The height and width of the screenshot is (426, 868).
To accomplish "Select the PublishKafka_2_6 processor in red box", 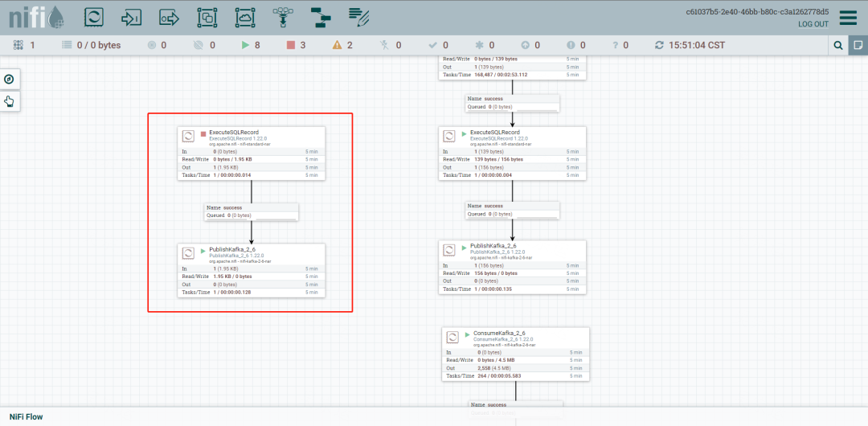I will coord(252,270).
